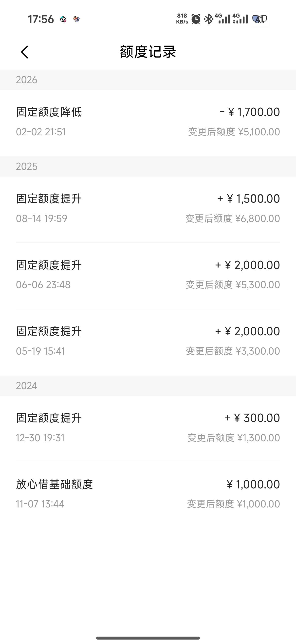Select the 05-19 15:41 quota increase entry
This screenshot has width=296, height=644.
148,341
